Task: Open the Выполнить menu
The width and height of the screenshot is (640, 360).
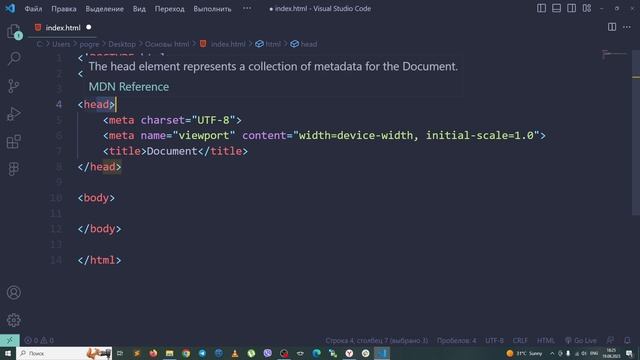Action: tap(212, 9)
